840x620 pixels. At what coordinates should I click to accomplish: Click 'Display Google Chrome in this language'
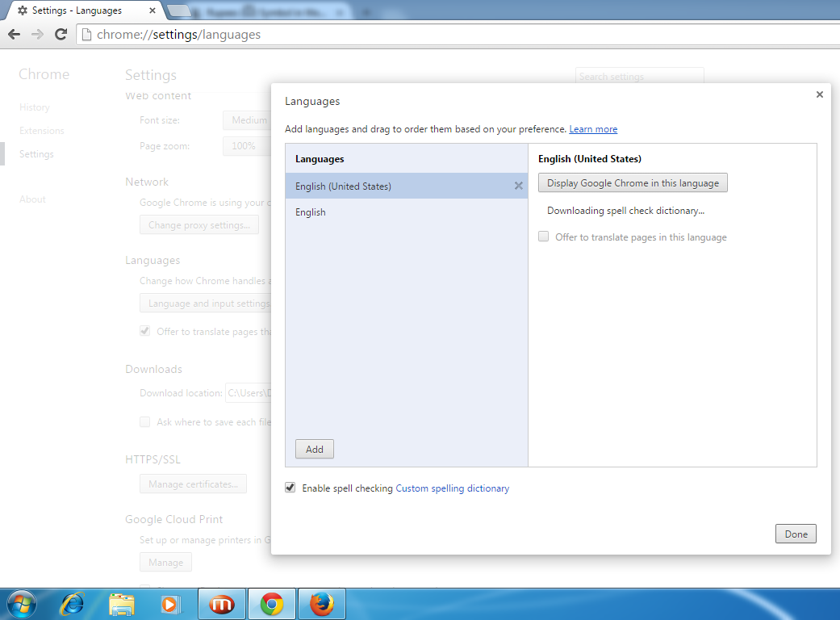pos(633,182)
